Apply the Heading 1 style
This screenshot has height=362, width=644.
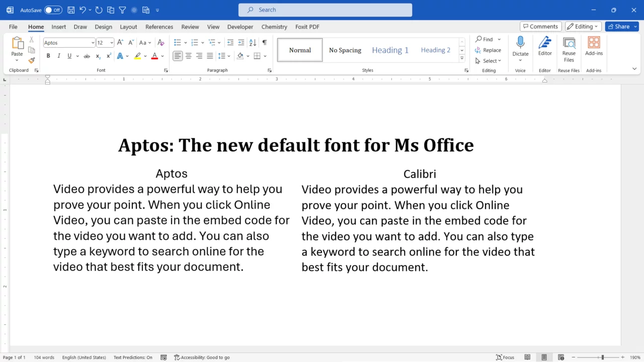tap(390, 50)
